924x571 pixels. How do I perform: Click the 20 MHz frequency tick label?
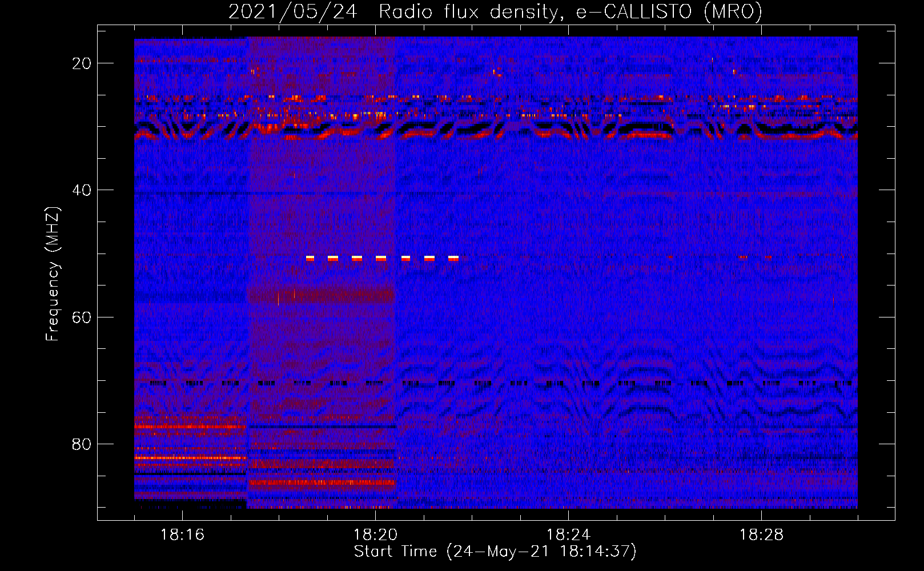82,63
